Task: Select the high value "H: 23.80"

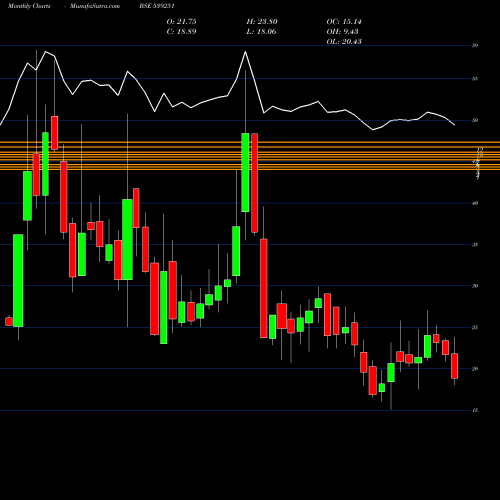Action: pyautogui.click(x=262, y=22)
